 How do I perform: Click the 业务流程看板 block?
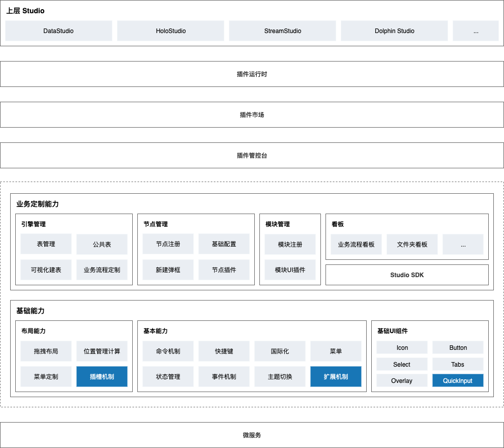coord(356,244)
